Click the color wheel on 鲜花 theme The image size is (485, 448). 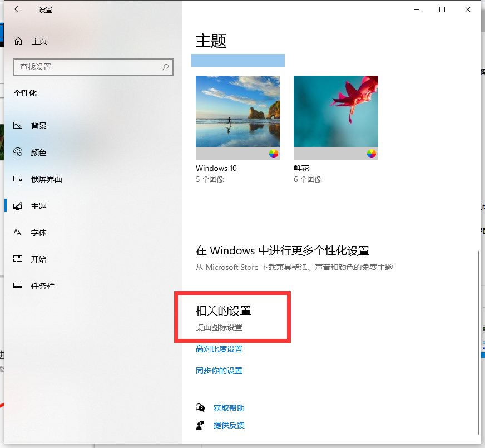pos(371,154)
